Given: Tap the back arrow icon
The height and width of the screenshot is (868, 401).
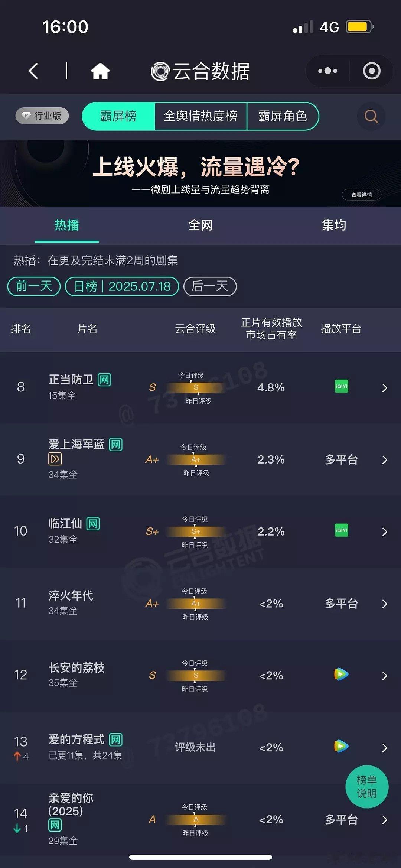Looking at the screenshot, I should pos(33,71).
